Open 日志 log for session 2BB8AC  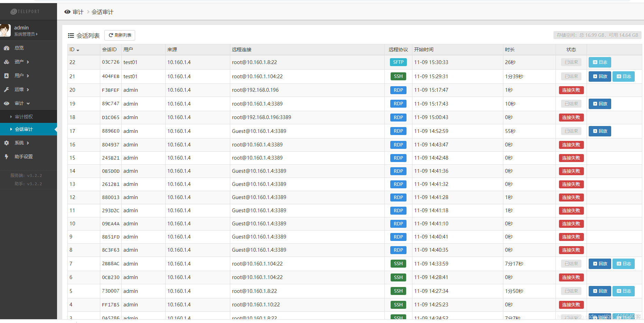624,264
